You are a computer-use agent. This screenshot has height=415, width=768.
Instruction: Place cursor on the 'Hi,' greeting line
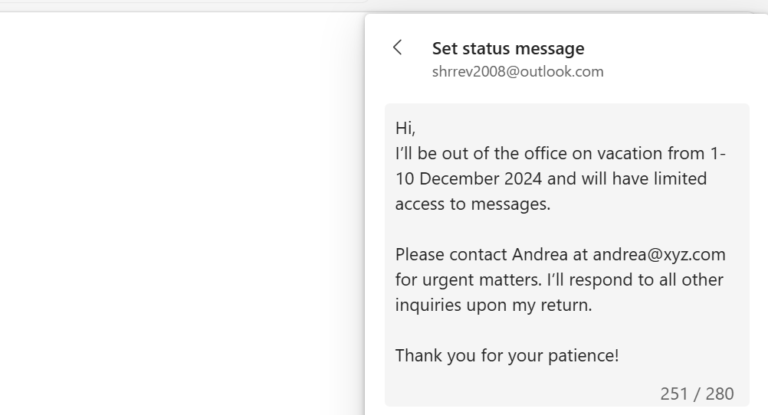(x=404, y=129)
